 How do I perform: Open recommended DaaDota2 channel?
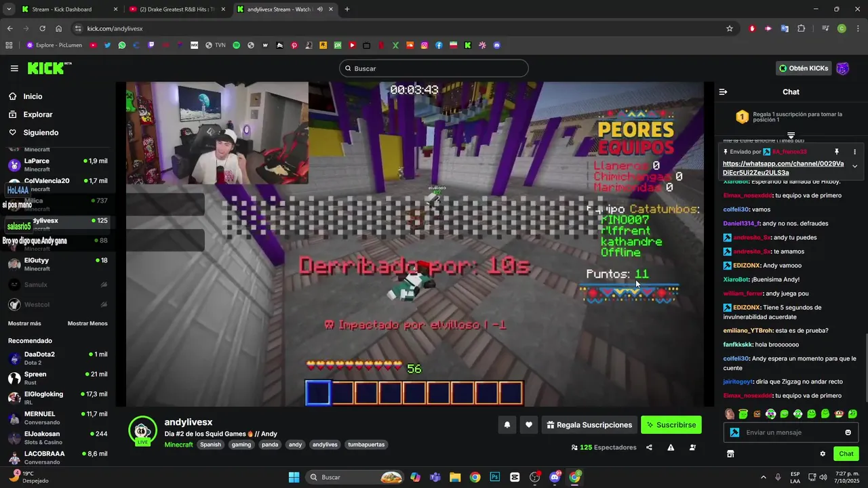[x=58, y=359]
